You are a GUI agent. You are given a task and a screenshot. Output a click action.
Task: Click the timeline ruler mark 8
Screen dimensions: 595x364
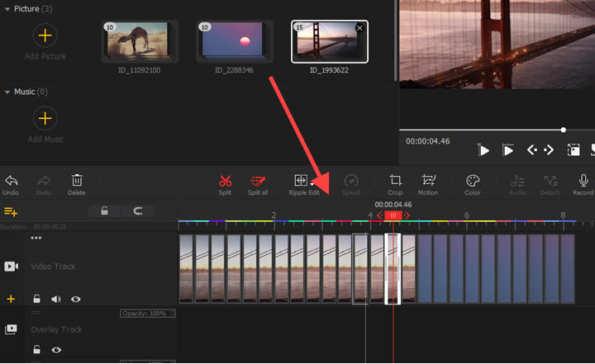(563, 215)
